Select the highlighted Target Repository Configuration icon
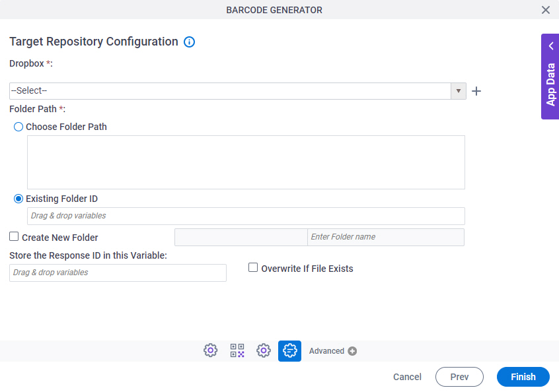Image resolution: width=559 pixels, height=392 pixels. 289,350
